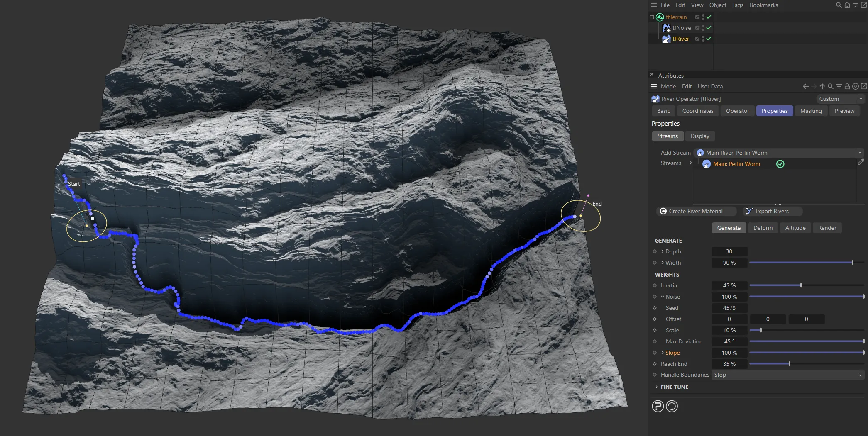Open the Object menu
Viewport: 868px width, 436px height.
(x=718, y=5)
